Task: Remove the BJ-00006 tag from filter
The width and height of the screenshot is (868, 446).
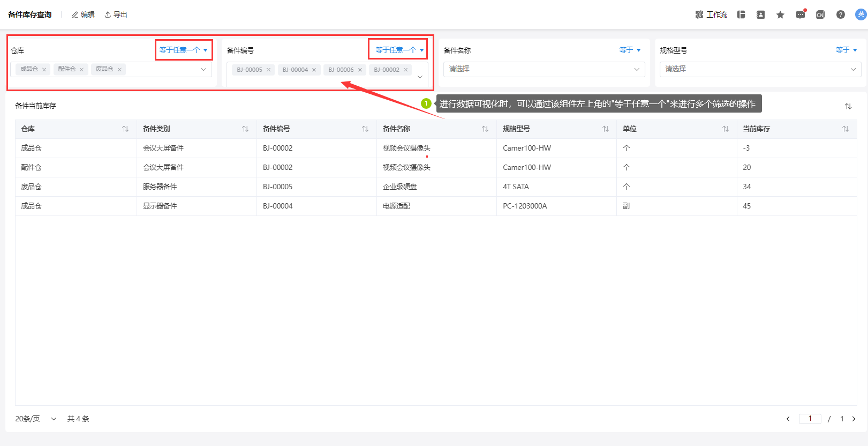Action: (x=360, y=70)
